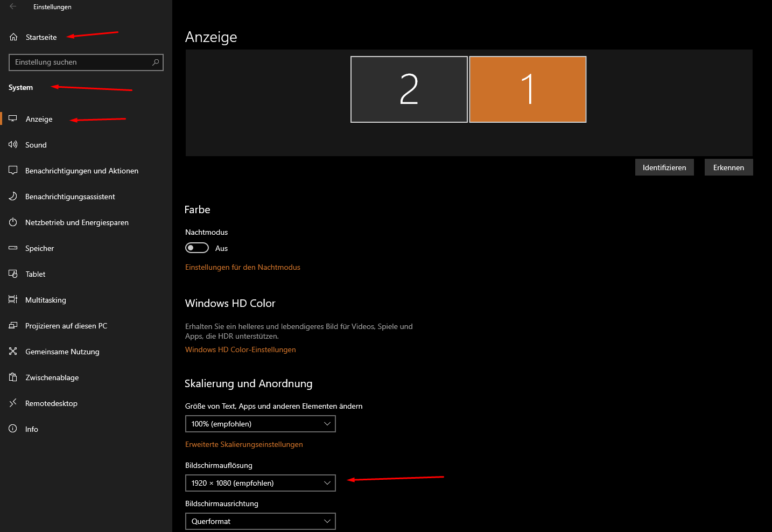Open the text scaling 100% dropdown

(x=260, y=424)
